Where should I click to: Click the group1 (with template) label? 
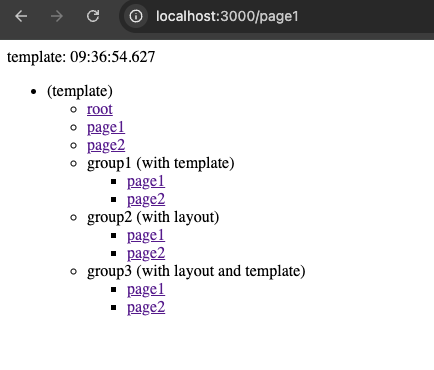coord(161,163)
